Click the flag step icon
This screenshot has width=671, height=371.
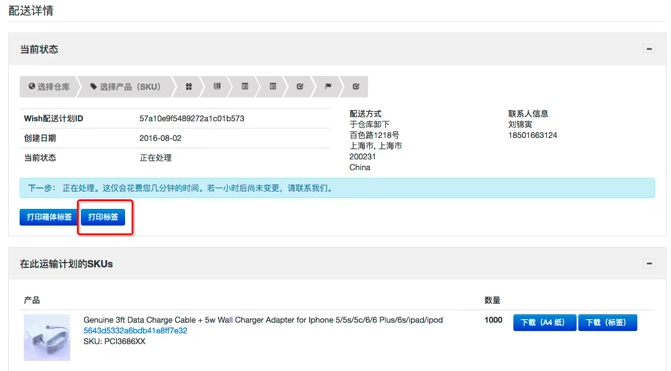(328, 86)
